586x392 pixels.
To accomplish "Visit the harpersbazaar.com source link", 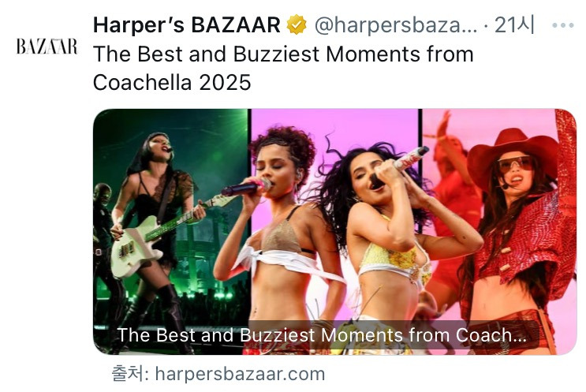I will coord(240,374).
